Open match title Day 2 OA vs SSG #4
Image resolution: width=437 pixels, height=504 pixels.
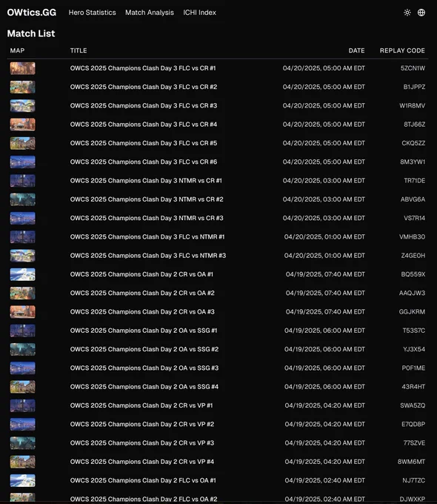pos(144,387)
